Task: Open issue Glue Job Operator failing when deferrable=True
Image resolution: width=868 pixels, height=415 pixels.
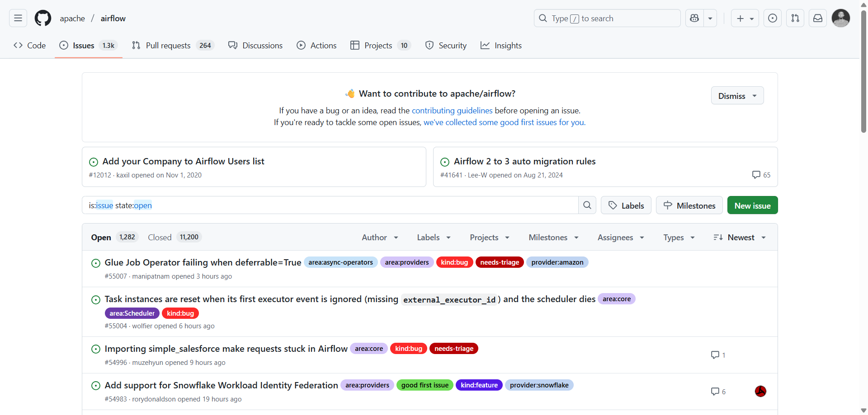Action: 203,262
